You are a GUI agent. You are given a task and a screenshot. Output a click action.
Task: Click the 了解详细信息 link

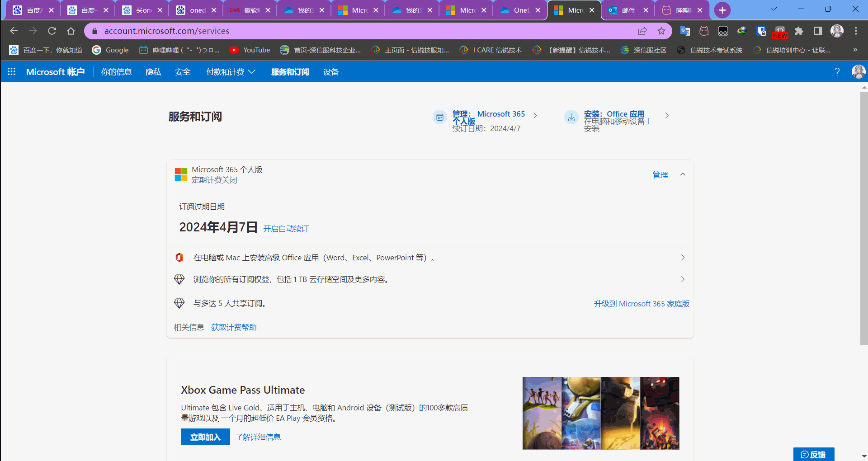(258, 437)
